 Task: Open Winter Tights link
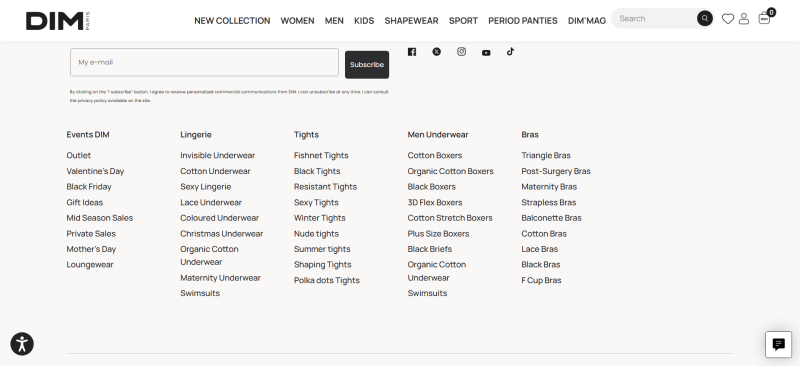click(319, 218)
